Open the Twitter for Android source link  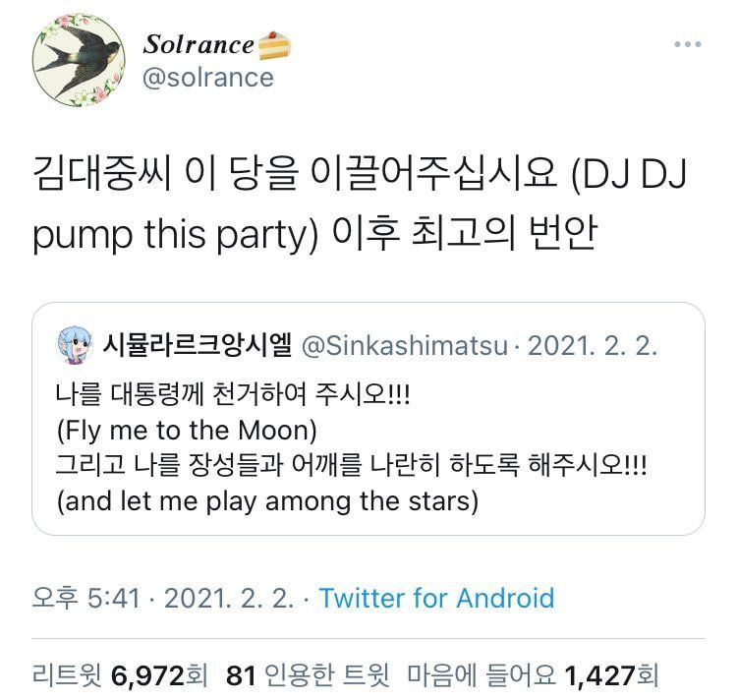click(436, 598)
